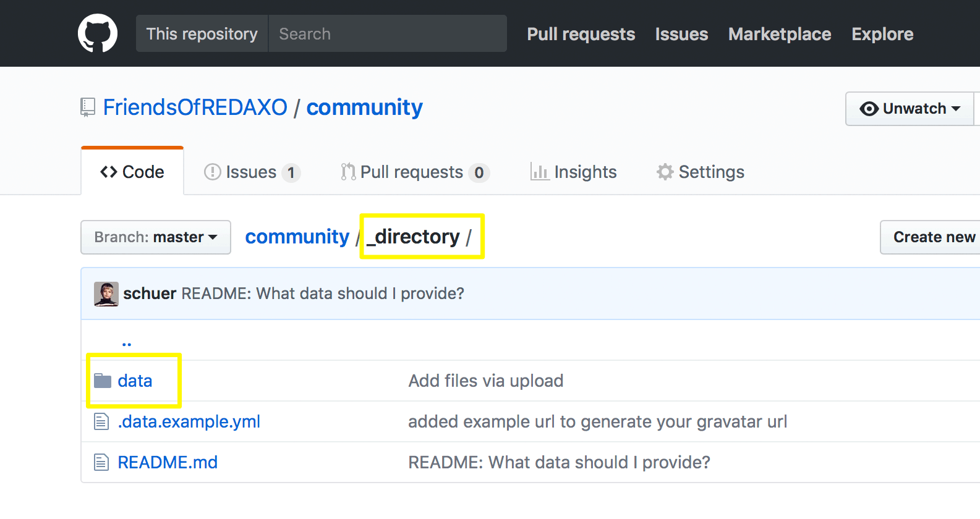The image size is (980, 519).
Task: Open the This repository search scope
Action: pyautogui.click(x=202, y=33)
